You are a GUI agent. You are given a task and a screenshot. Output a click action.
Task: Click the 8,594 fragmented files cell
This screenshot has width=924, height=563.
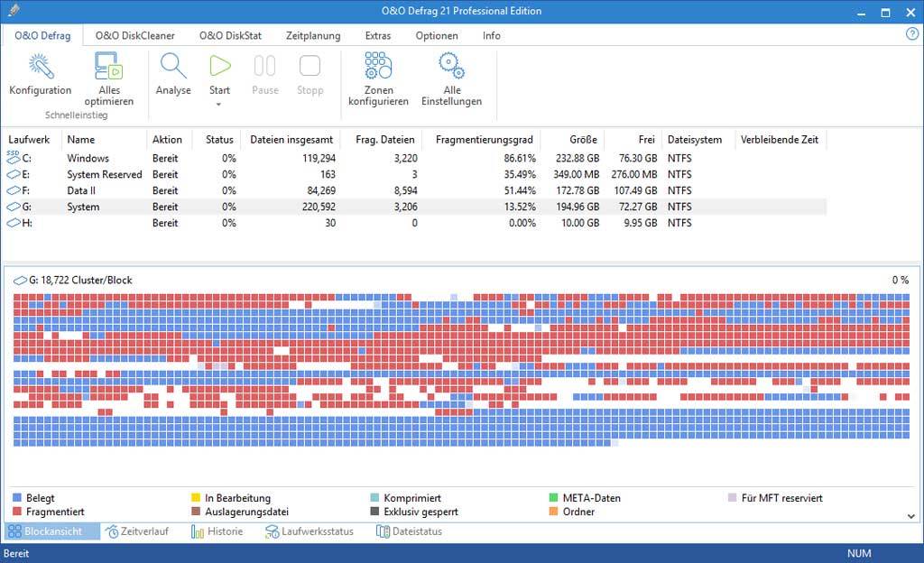pos(405,190)
